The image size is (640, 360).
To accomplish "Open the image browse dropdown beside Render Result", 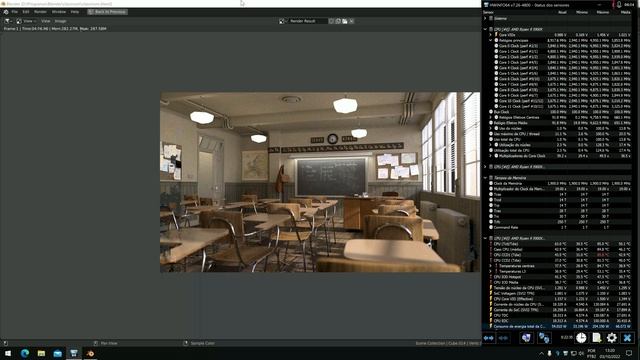I will [283, 21].
